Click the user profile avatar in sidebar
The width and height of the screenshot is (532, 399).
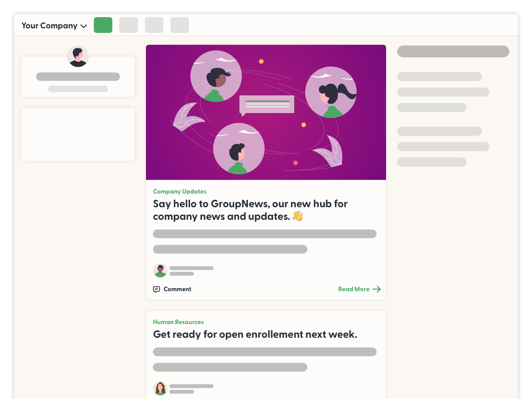pos(78,56)
